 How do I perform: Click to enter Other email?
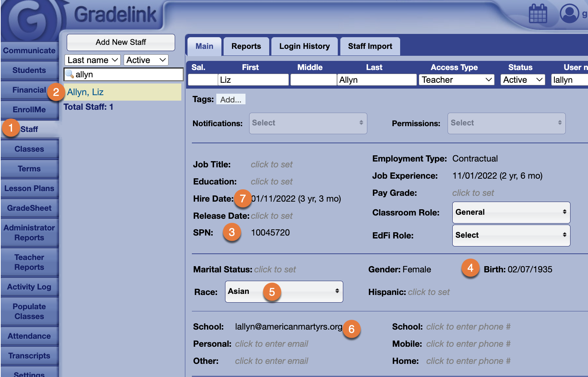[271, 361]
